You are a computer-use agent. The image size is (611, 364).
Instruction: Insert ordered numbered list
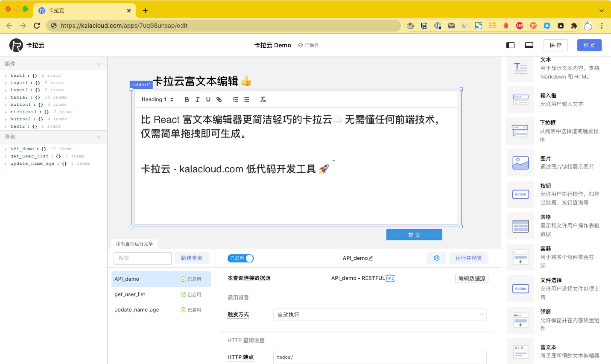pyautogui.click(x=235, y=99)
